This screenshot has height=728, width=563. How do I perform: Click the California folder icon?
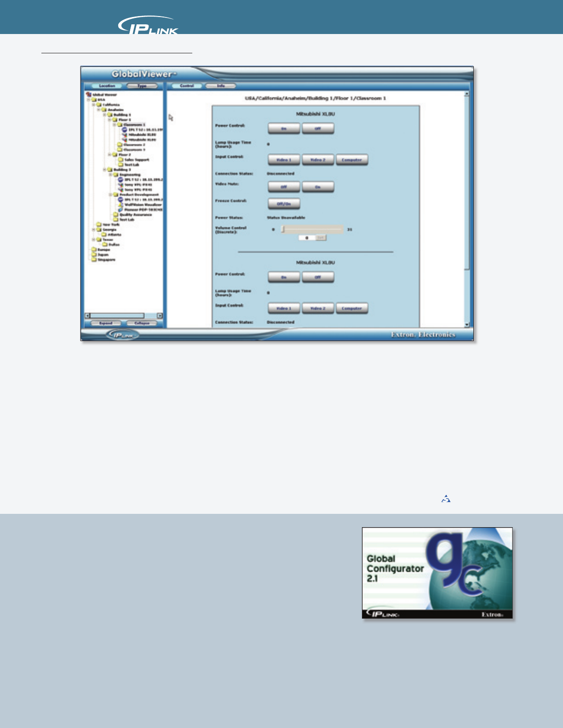[99, 104]
